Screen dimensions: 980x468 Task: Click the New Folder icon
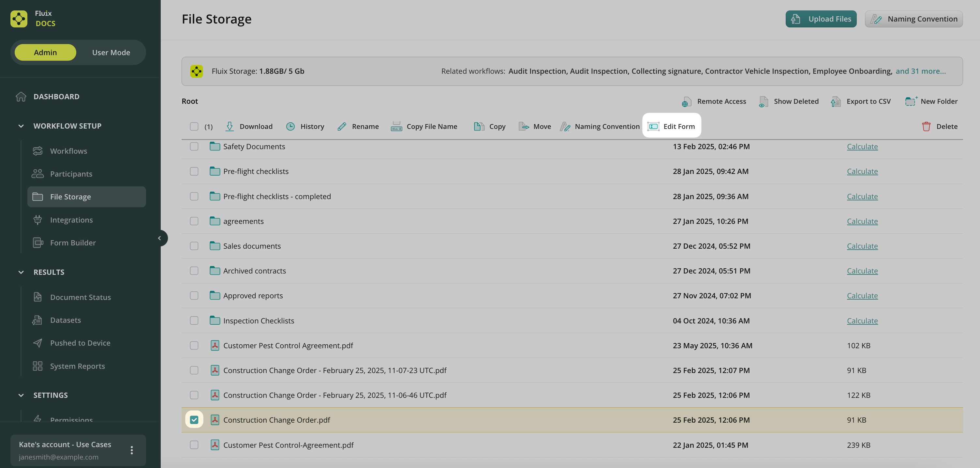click(x=910, y=101)
